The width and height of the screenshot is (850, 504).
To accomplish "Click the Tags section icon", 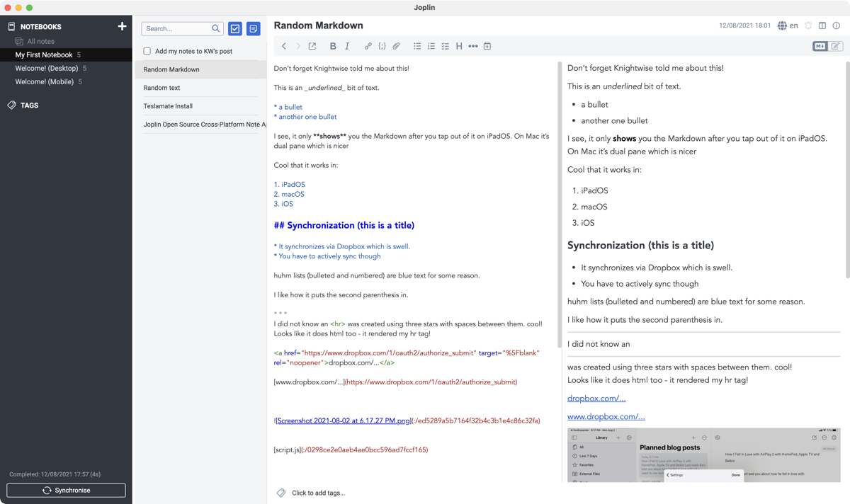I will coord(11,105).
